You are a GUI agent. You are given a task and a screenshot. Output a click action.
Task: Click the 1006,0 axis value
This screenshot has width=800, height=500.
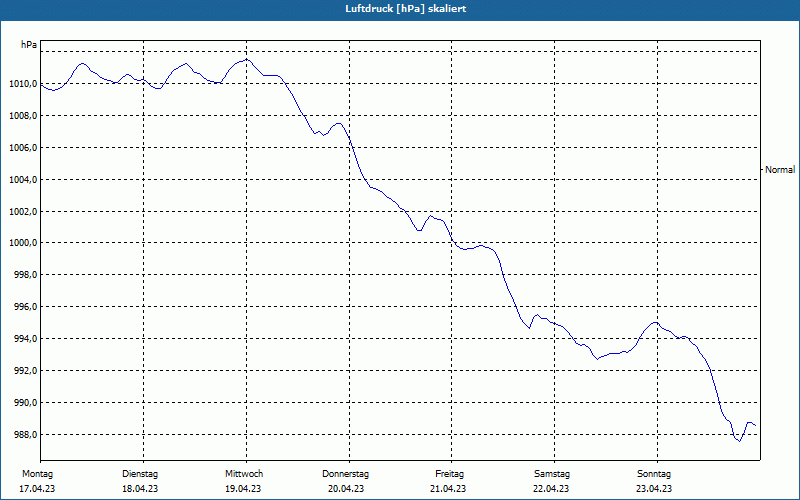[x=23, y=148]
